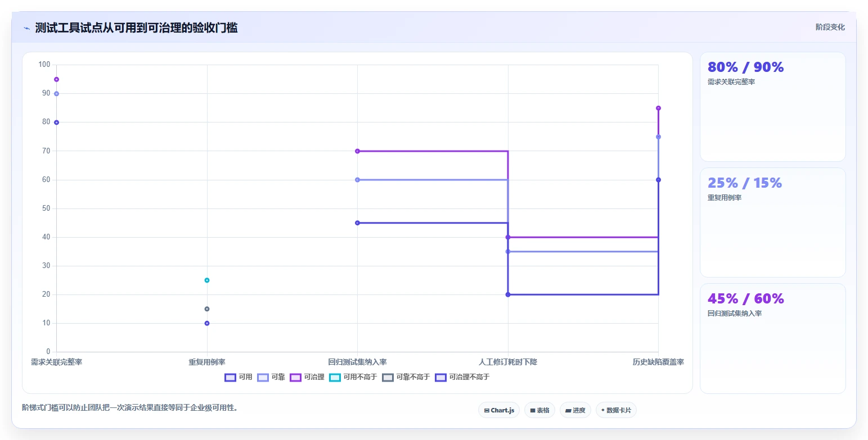This screenshot has height=440, width=868.
Task: Click the light-blue point at 35 for 人工修订耗时下降
Action: tap(508, 252)
